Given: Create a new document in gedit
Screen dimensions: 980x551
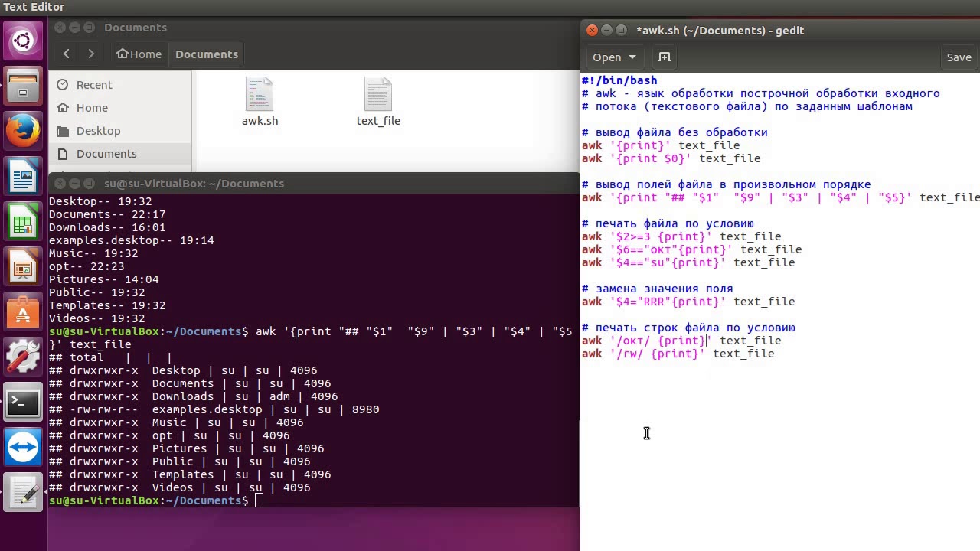Looking at the screenshot, I should point(665,57).
